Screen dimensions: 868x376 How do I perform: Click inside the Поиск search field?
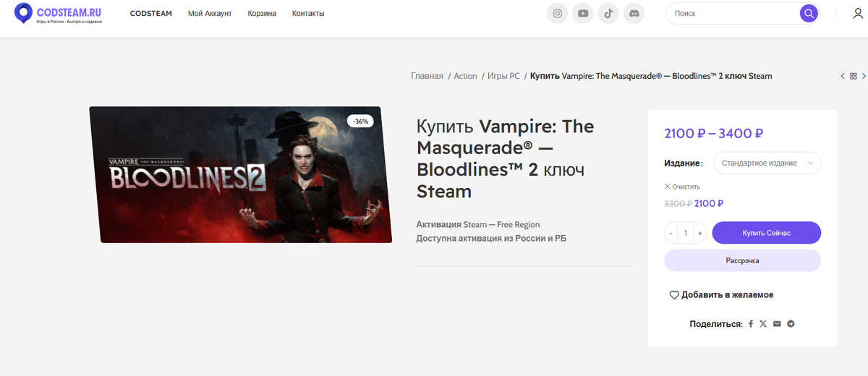732,13
